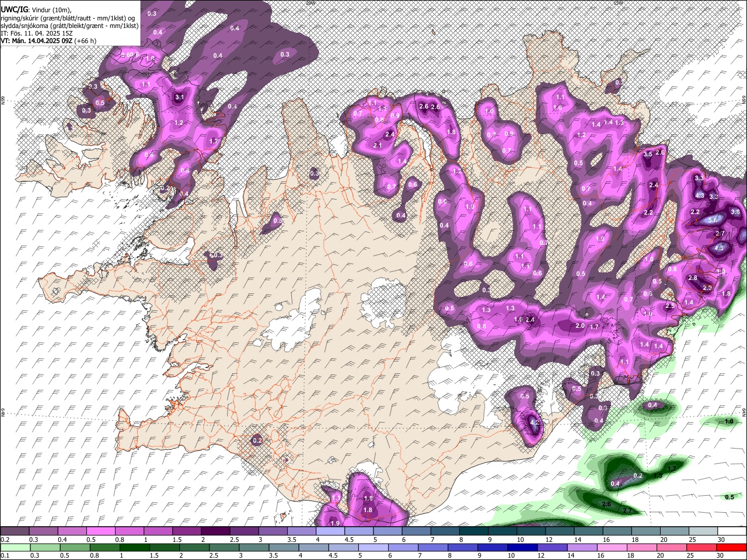Pick the top legend swatch between 0.2 and 0.3
Screen dimensions: 747x560
15,531
